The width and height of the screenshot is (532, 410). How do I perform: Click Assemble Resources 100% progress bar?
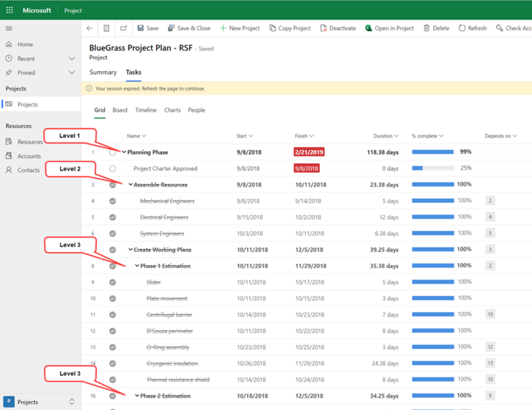point(433,184)
